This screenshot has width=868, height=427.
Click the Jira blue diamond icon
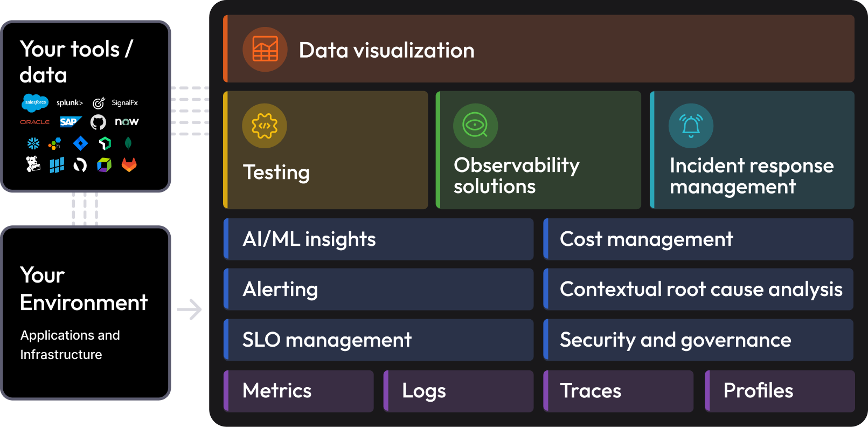[80, 143]
